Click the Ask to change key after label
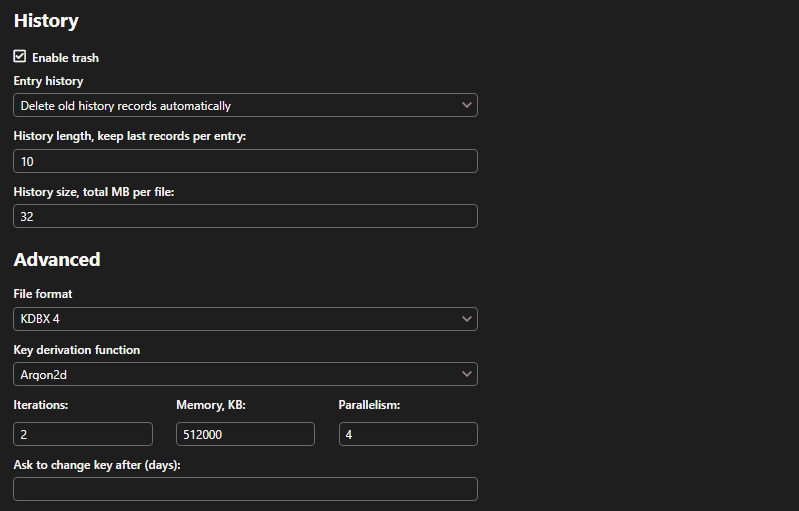 tap(97, 465)
